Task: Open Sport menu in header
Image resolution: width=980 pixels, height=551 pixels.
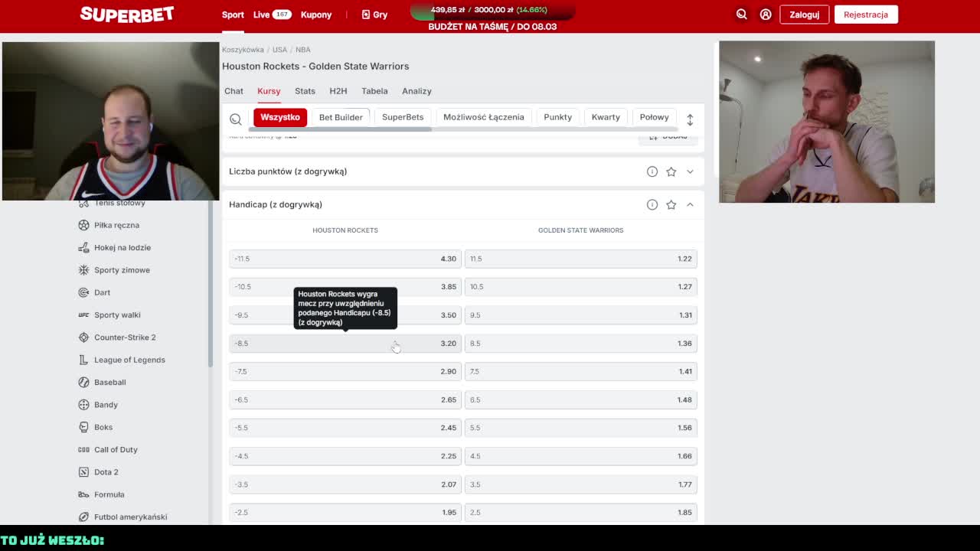Action: (233, 15)
